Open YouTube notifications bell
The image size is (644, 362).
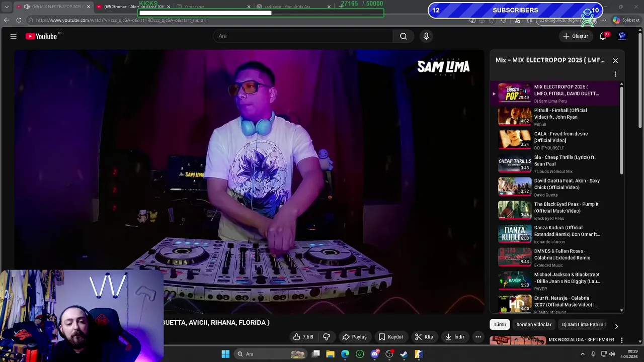point(603,36)
